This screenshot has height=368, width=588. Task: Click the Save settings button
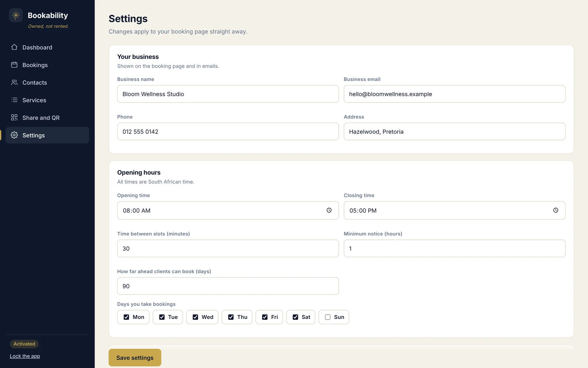coord(135,358)
